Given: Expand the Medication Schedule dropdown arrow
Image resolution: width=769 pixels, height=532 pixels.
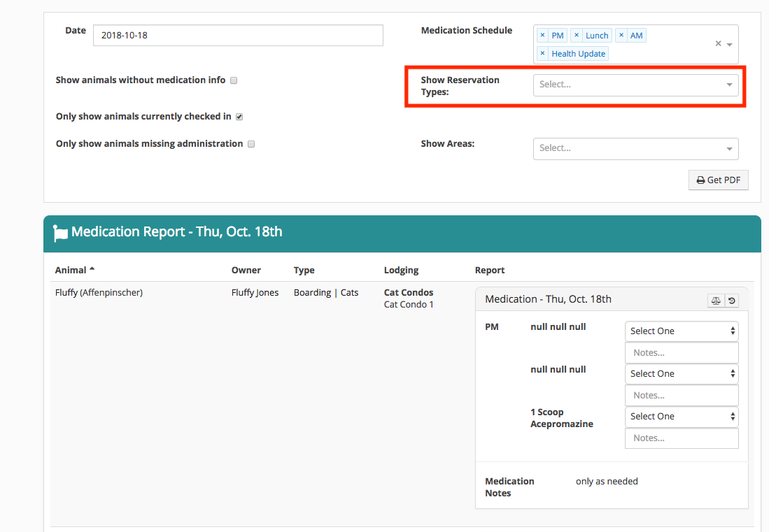Looking at the screenshot, I should (729, 43).
